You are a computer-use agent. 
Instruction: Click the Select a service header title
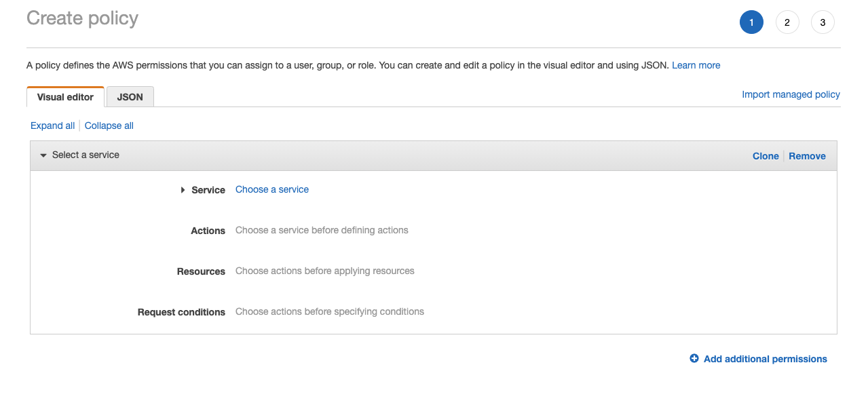click(86, 155)
